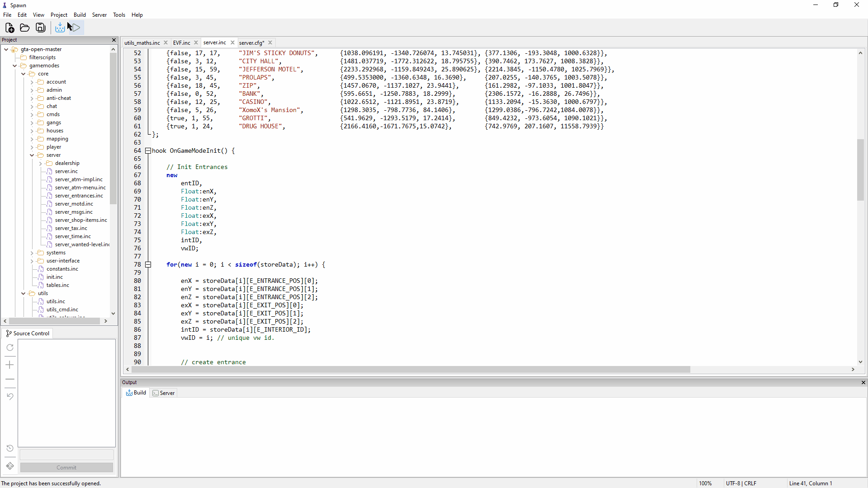Image resolution: width=868 pixels, height=488 pixels.
Task: Open the Help menu
Action: (137, 15)
